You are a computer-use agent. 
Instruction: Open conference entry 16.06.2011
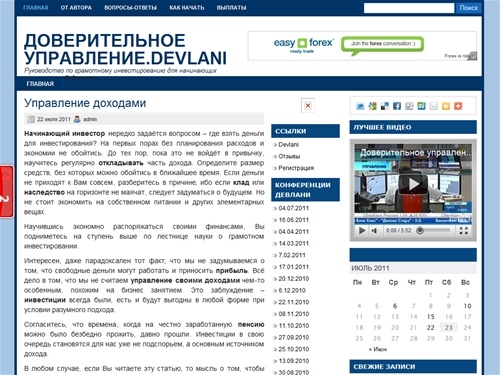click(x=293, y=220)
